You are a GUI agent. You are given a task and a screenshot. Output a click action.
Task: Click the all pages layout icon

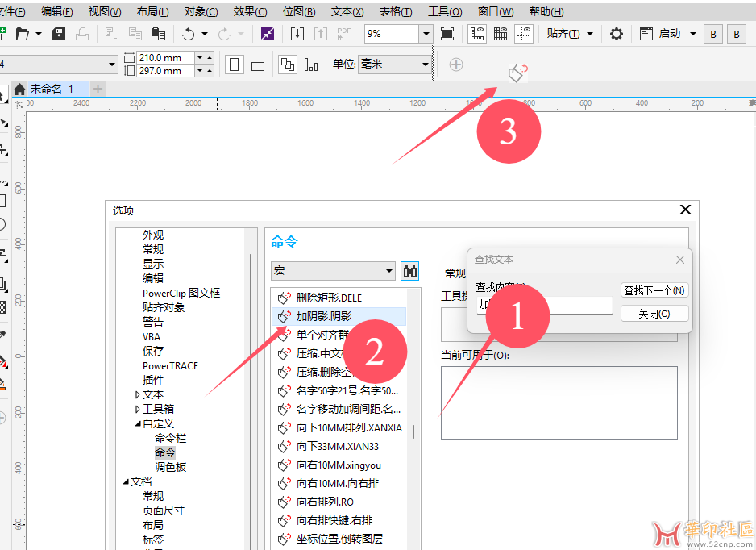click(x=288, y=65)
